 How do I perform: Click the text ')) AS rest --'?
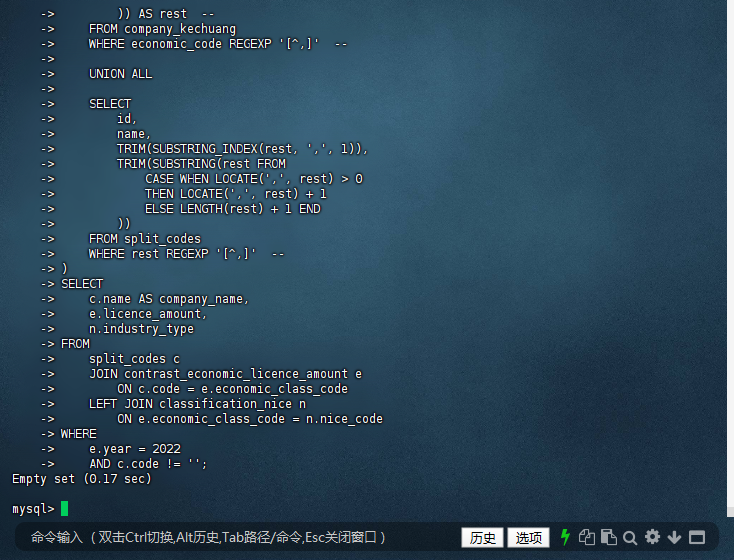click(166, 14)
